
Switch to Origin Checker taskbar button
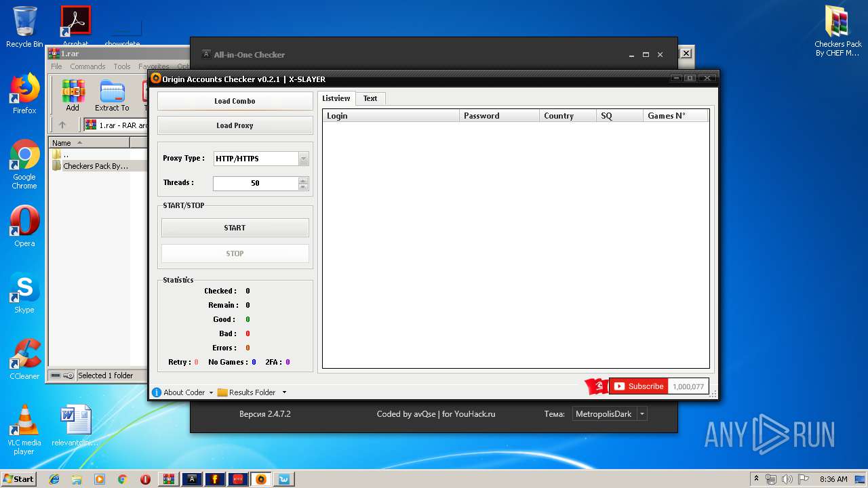[261, 479]
